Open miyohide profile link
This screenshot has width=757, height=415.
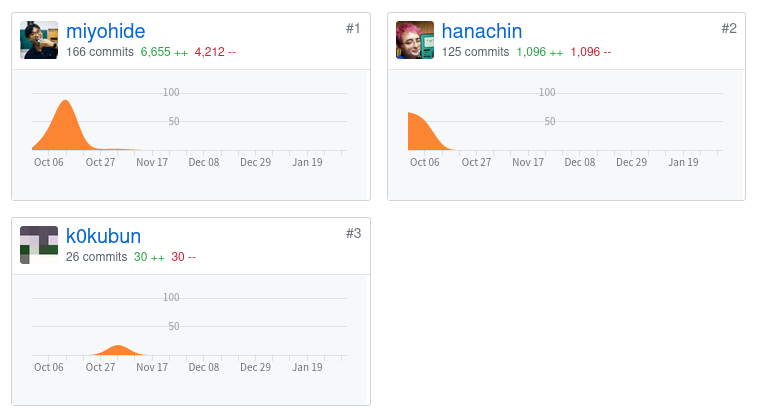(x=105, y=31)
